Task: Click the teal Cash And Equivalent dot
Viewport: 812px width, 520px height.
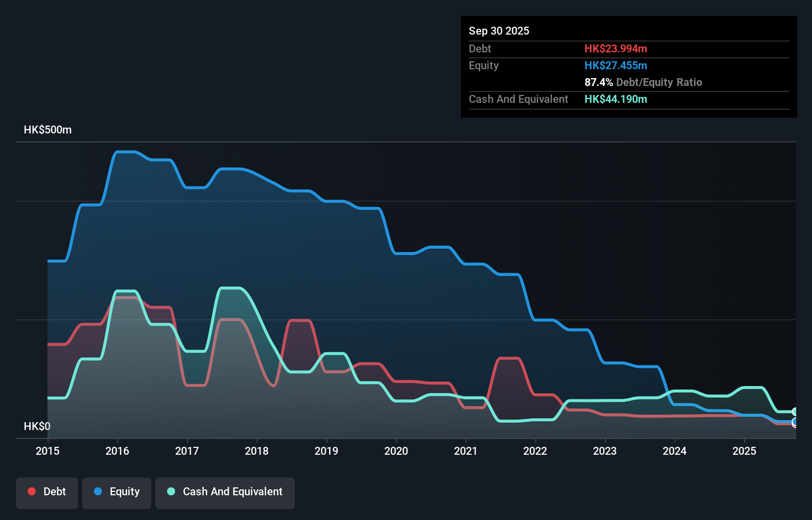Action: pyautogui.click(x=170, y=491)
